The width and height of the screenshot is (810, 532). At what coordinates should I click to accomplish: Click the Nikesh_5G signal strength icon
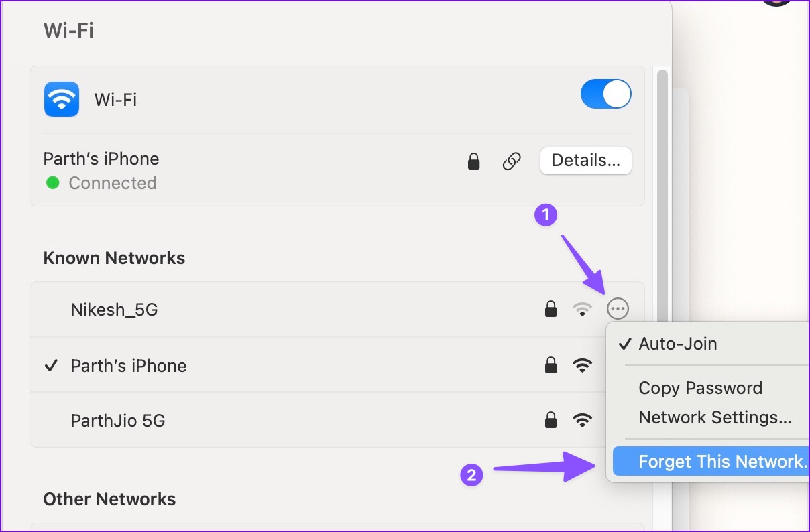[x=582, y=309]
